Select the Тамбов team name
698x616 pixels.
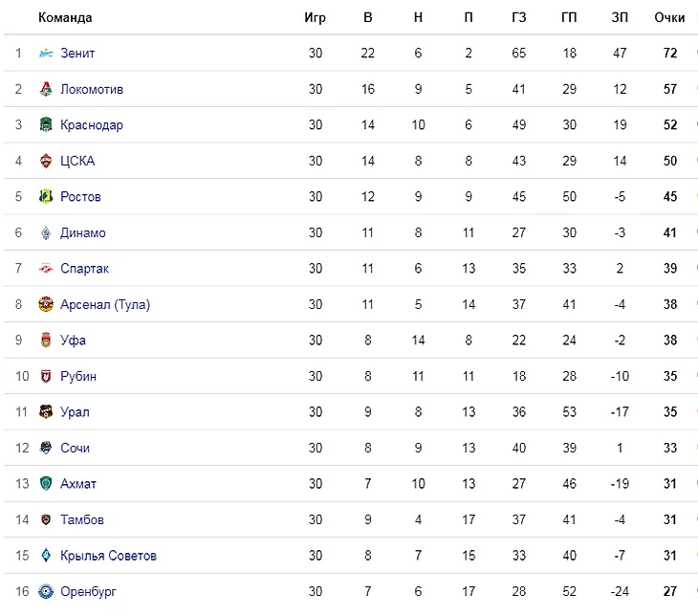click(82, 519)
